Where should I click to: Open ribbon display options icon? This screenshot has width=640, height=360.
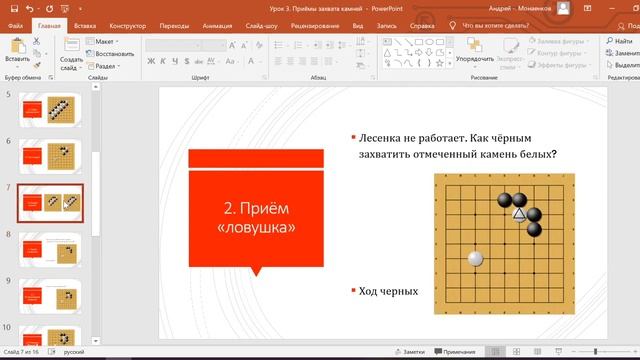587,8
